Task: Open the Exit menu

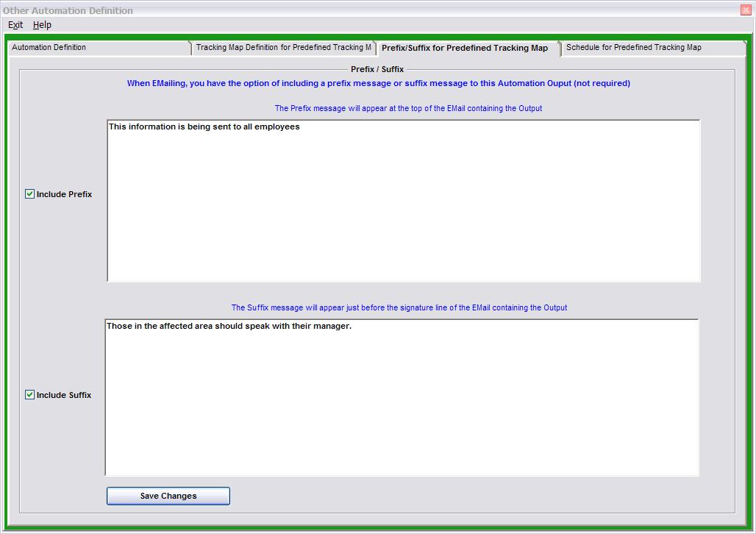Action: 15,25
